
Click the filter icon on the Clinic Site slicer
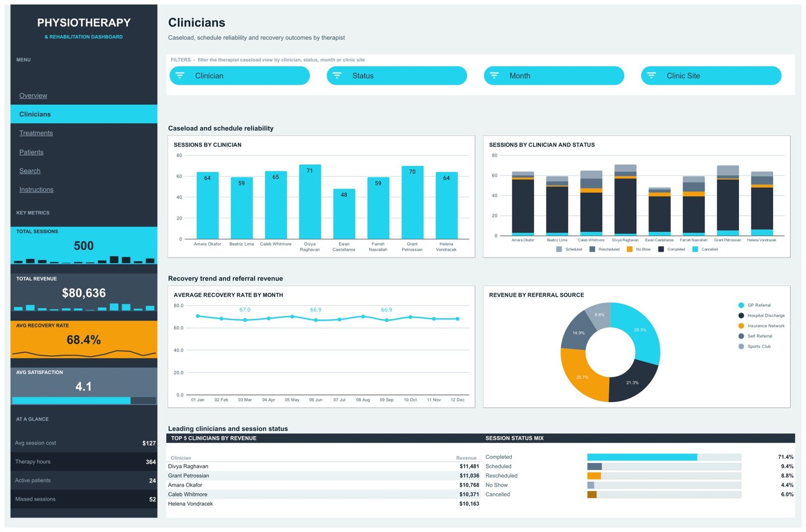[x=651, y=76]
